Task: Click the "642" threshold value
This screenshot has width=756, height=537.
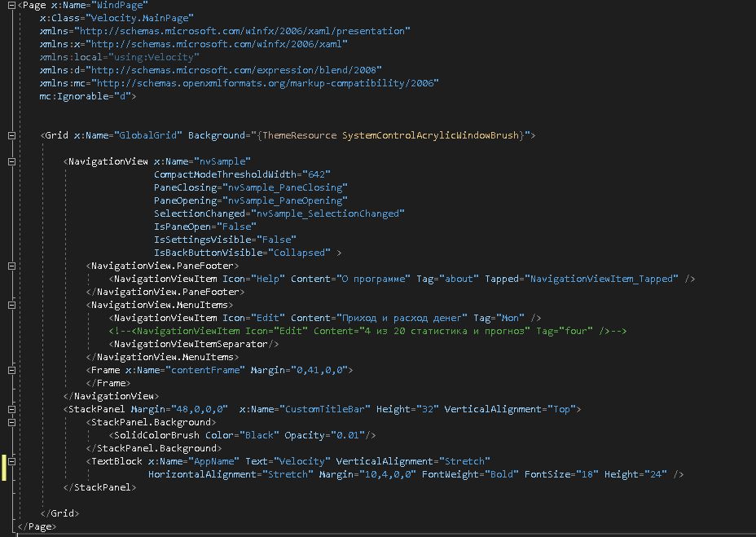Action: (x=316, y=174)
